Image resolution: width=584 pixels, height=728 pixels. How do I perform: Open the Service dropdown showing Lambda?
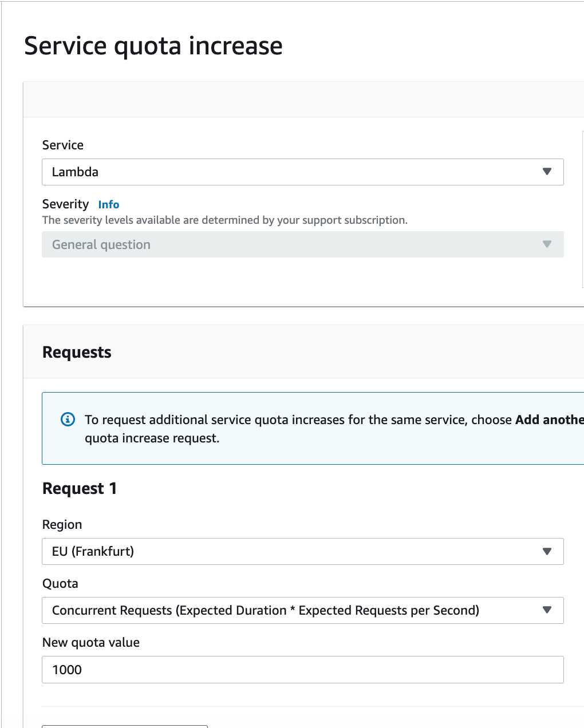(303, 172)
